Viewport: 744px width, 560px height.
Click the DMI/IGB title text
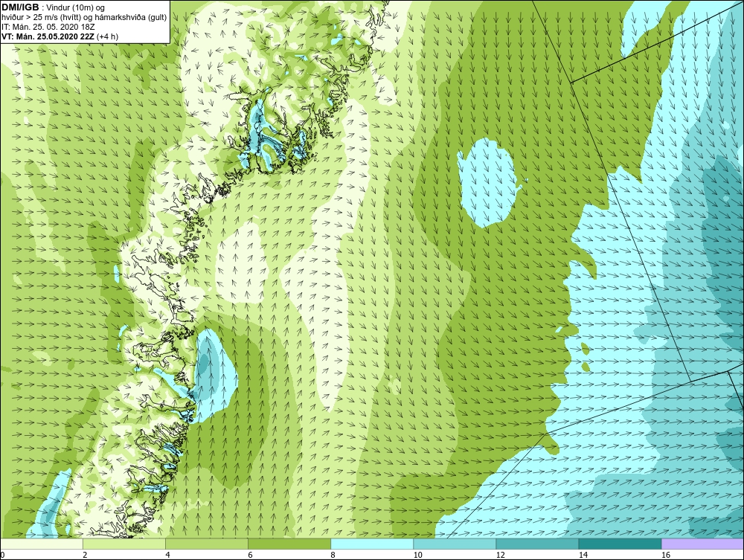coord(20,7)
